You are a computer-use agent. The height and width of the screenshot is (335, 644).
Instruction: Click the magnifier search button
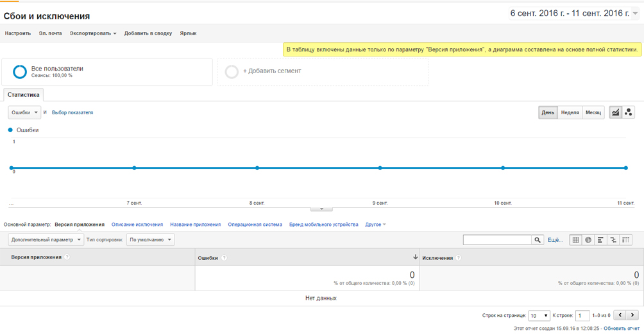(x=538, y=240)
